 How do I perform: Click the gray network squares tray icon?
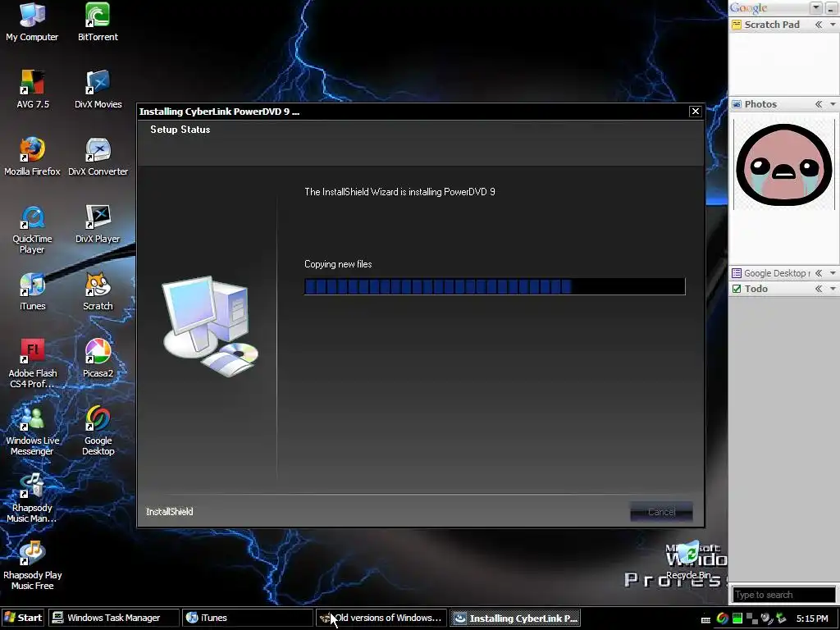751,619
